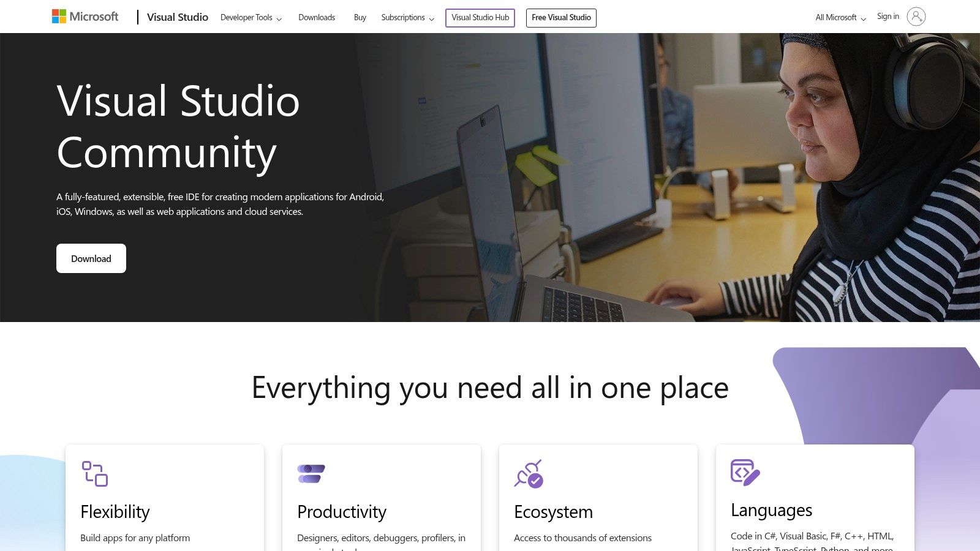Select the Flexibility card heading

pos(115,512)
